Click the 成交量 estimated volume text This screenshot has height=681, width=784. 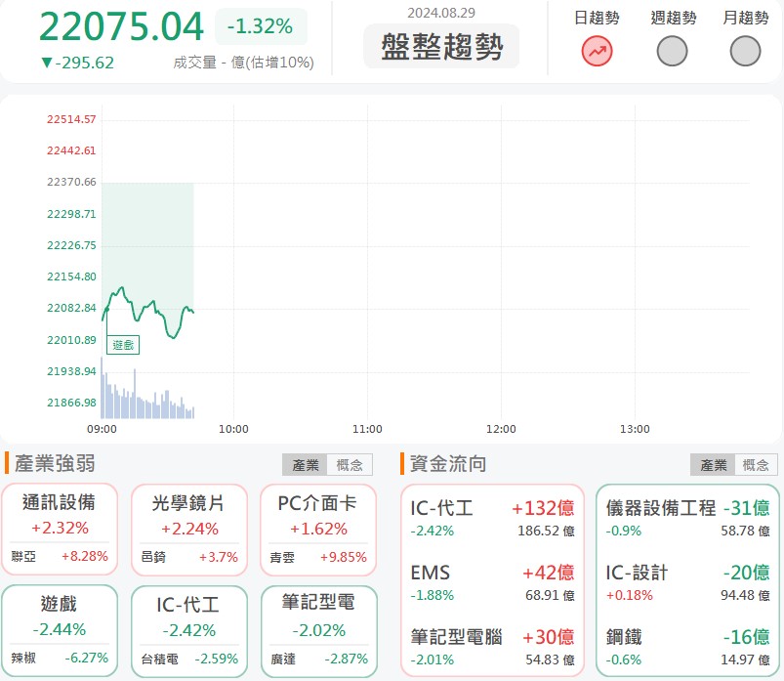click(x=243, y=63)
